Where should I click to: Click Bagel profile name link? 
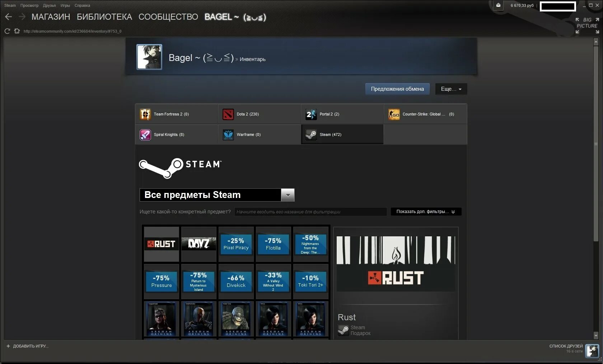pos(201,58)
